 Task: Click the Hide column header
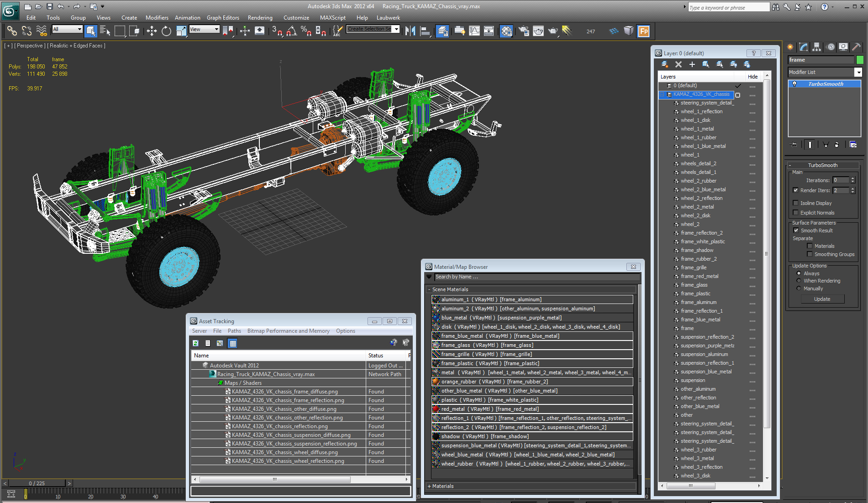coord(752,77)
